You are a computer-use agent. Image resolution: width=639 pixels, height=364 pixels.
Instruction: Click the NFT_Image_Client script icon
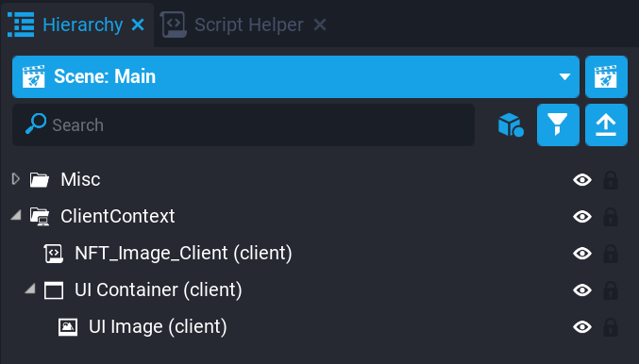[x=54, y=254]
